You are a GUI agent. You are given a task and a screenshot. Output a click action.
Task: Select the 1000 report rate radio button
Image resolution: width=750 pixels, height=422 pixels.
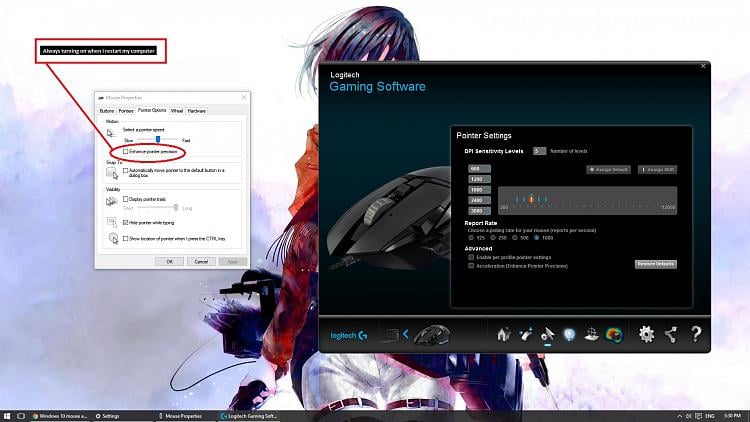pyautogui.click(x=537, y=237)
